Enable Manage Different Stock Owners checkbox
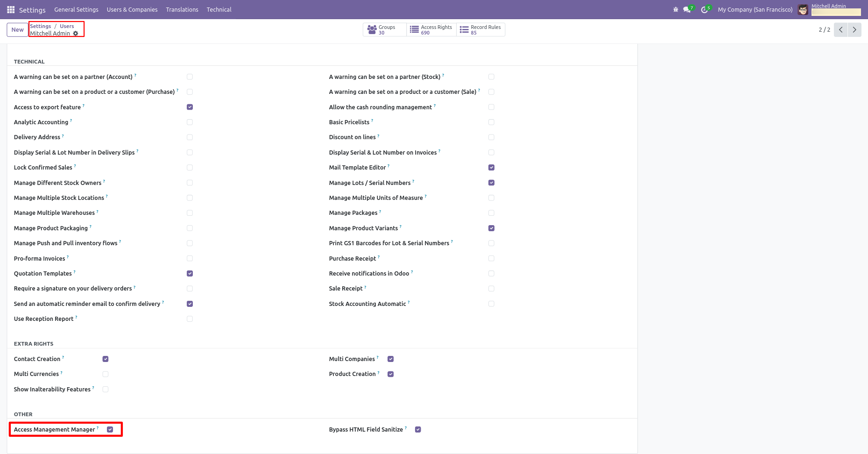This screenshot has height=454, width=868. [x=190, y=183]
